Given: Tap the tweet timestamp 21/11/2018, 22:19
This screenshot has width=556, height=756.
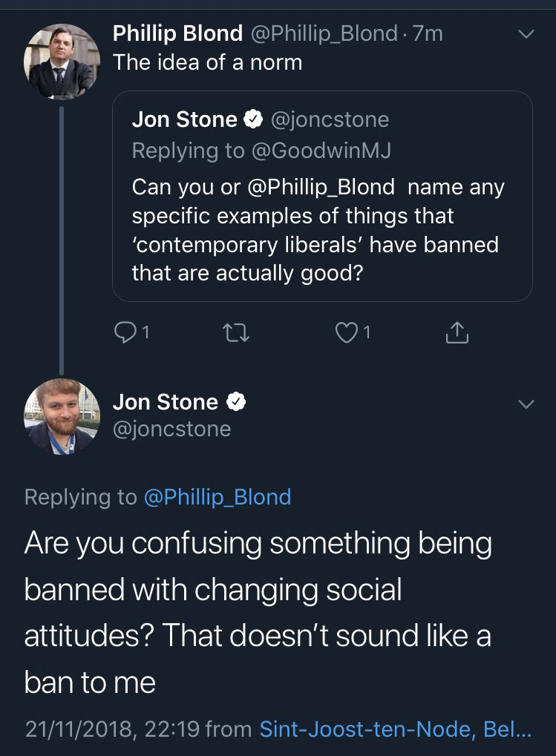Looking at the screenshot, I should pos(111,730).
